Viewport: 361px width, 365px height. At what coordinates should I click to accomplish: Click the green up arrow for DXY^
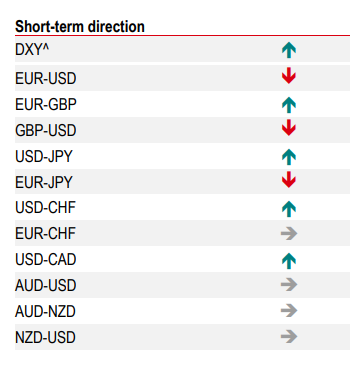pyautogui.click(x=289, y=51)
